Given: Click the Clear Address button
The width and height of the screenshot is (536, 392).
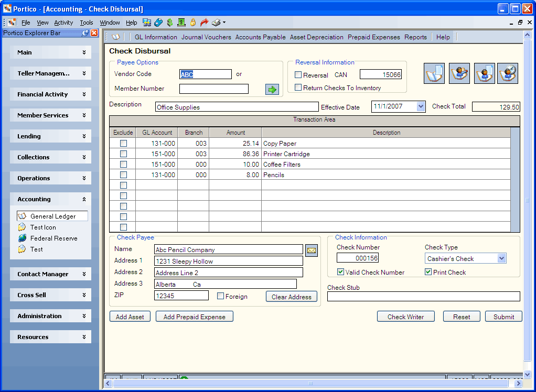Looking at the screenshot, I should click(292, 297).
